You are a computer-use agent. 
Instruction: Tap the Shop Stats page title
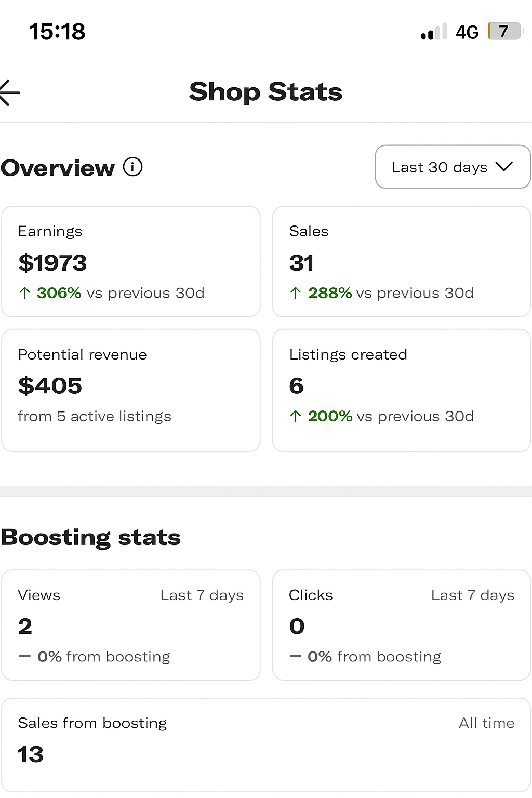coord(265,92)
